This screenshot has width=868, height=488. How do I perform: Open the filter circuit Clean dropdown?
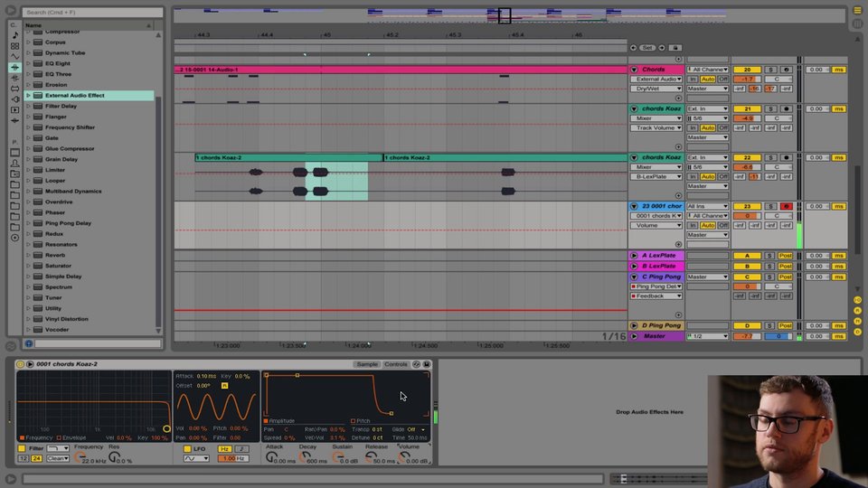tap(58, 458)
